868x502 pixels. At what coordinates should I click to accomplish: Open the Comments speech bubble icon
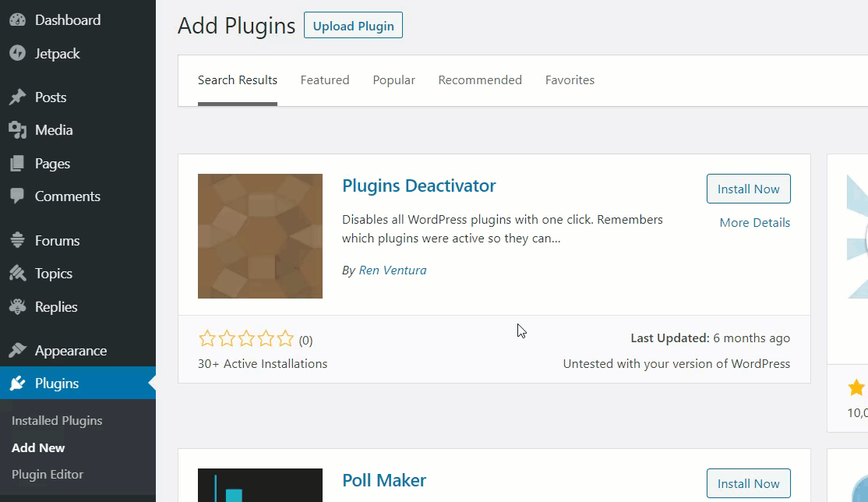pyautogui.click(x=17, y=196)
